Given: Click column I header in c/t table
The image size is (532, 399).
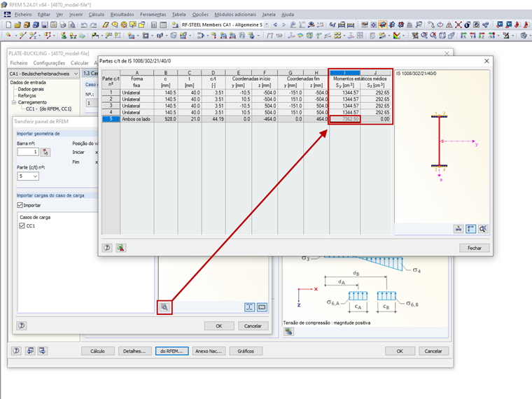Looking at the screenshot, I should click(x=344, y=73).
